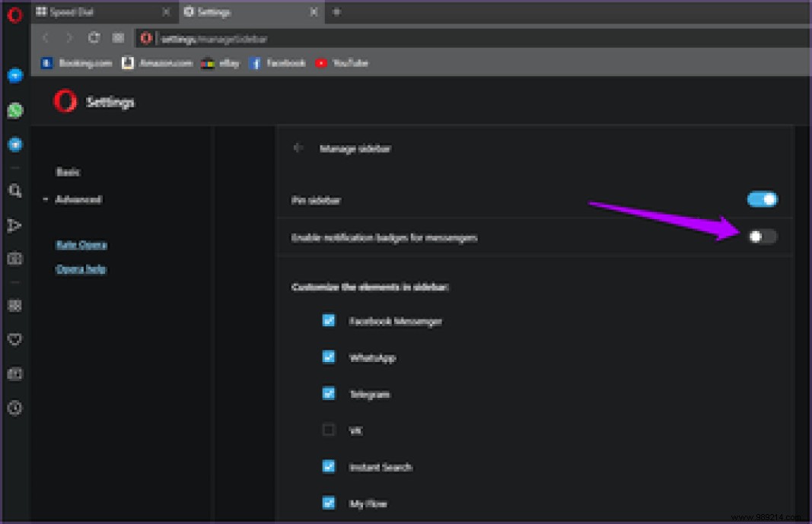812x524 pixels.
Task: Show Bookmarks via the heart sidebar icon
Action: click(x=14, y=339)
